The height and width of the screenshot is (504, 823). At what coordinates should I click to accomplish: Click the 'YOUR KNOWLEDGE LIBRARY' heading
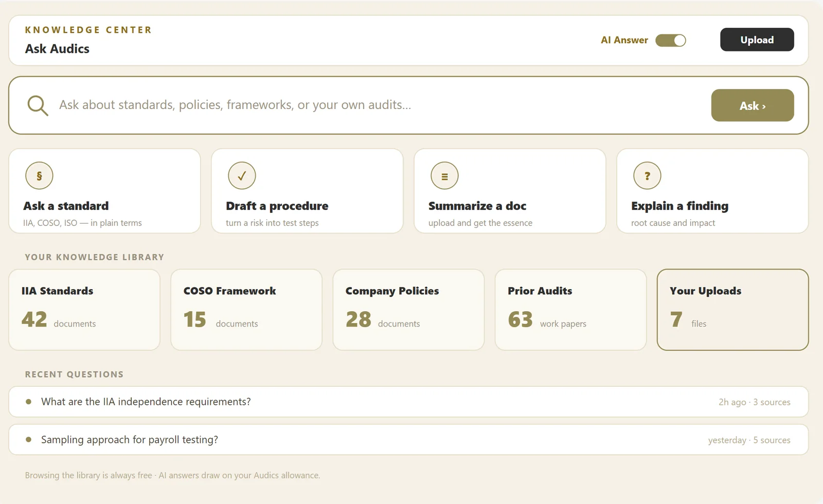point(94,257)
